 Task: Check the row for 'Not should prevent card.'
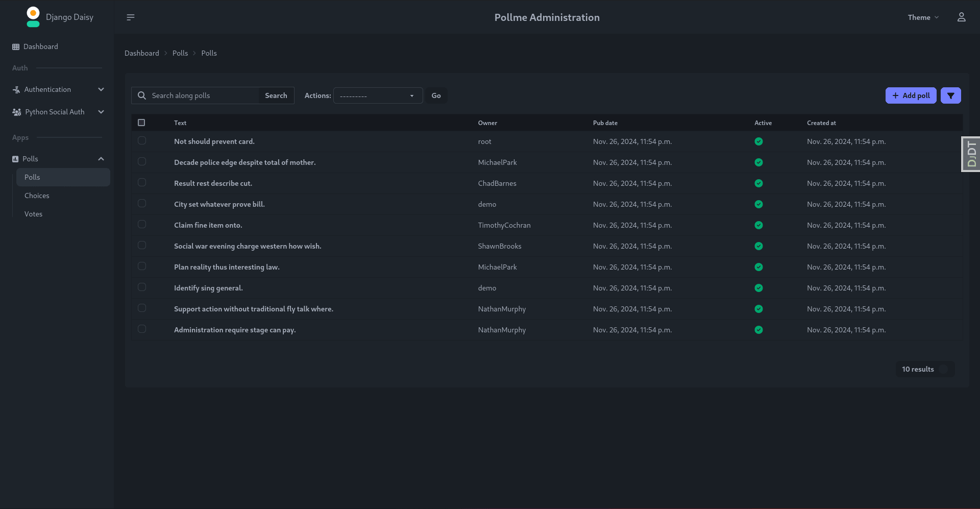click(141, 141)
